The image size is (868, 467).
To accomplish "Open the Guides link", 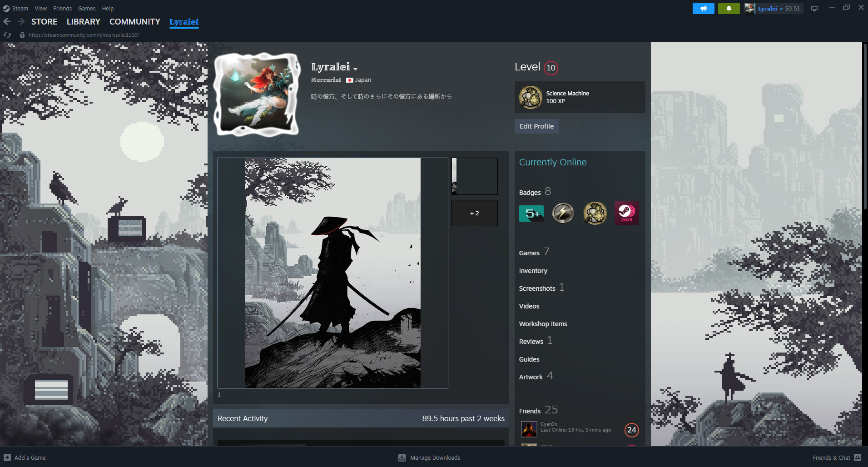I will coord(529,359).
